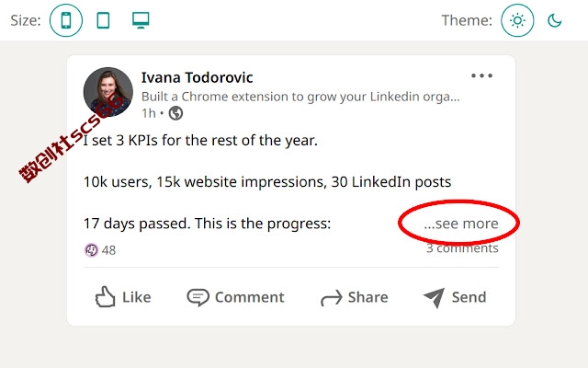Share the post using arrow button
588x368 pixels.
click(x=355, y=297)
